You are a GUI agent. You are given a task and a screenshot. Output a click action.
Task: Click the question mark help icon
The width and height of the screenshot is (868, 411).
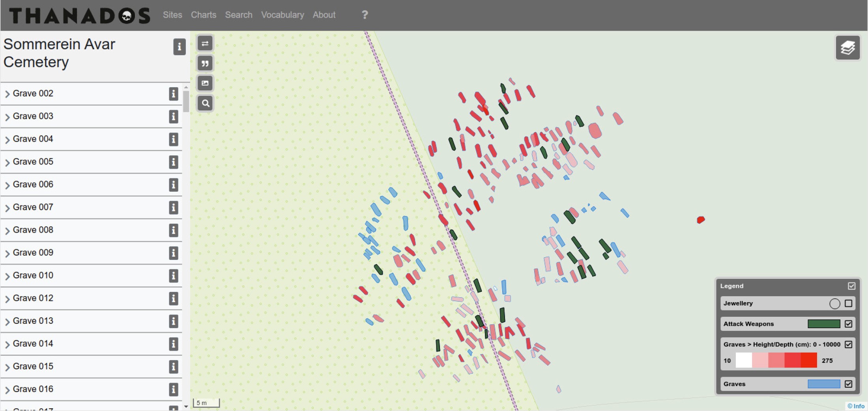pyautogui.click(x=365, y=15)
